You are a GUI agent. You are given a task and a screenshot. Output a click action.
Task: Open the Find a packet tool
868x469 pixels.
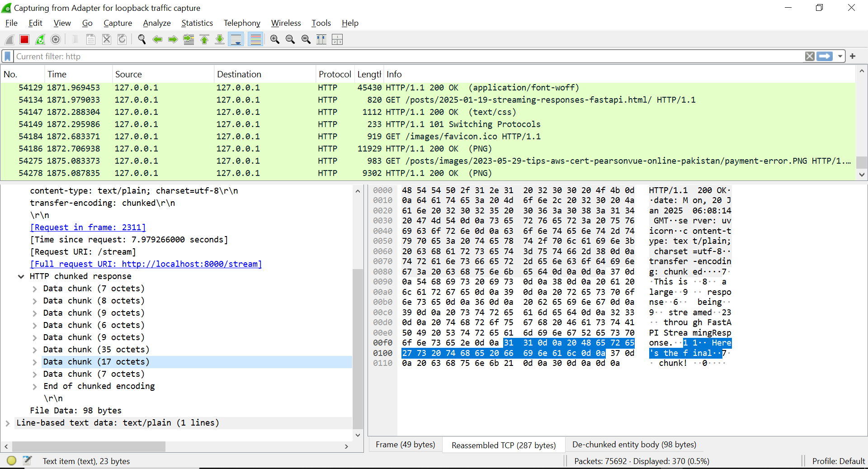(142, 40)
